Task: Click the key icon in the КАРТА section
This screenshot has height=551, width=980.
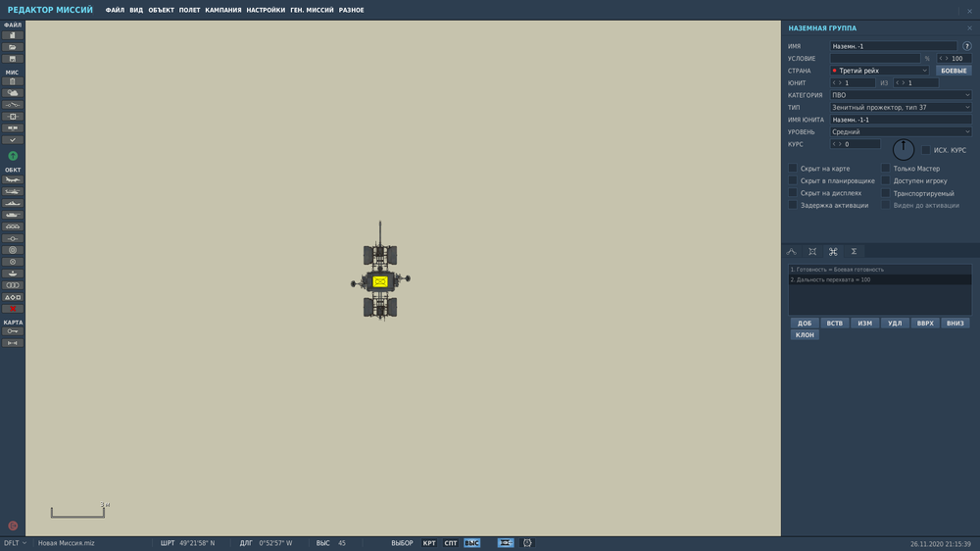Action: [12, 331]
